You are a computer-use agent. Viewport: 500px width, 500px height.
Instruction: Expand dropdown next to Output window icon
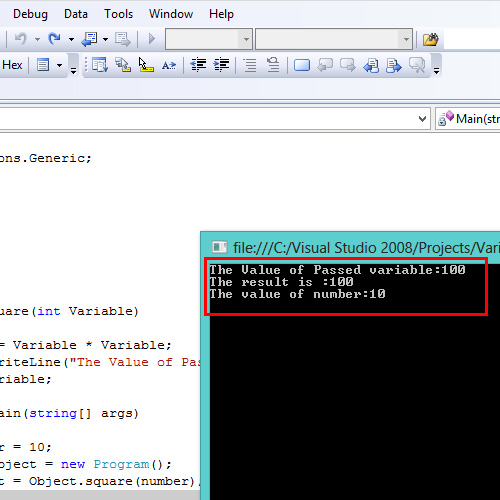tap(59, 65)
